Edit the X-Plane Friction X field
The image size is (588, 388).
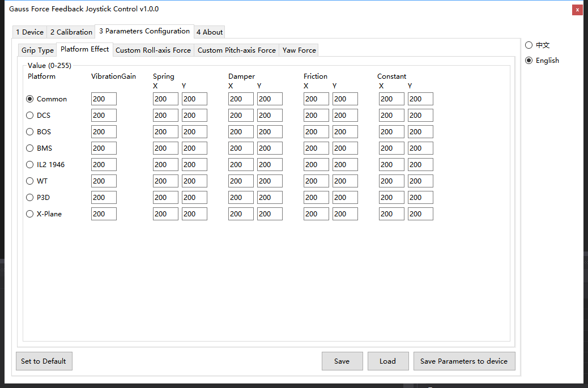coord(316,214)
